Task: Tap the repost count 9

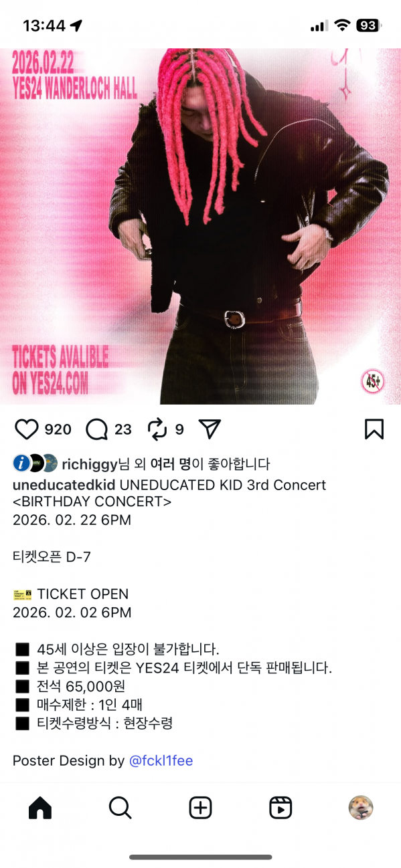Action: tap(179, 429)
